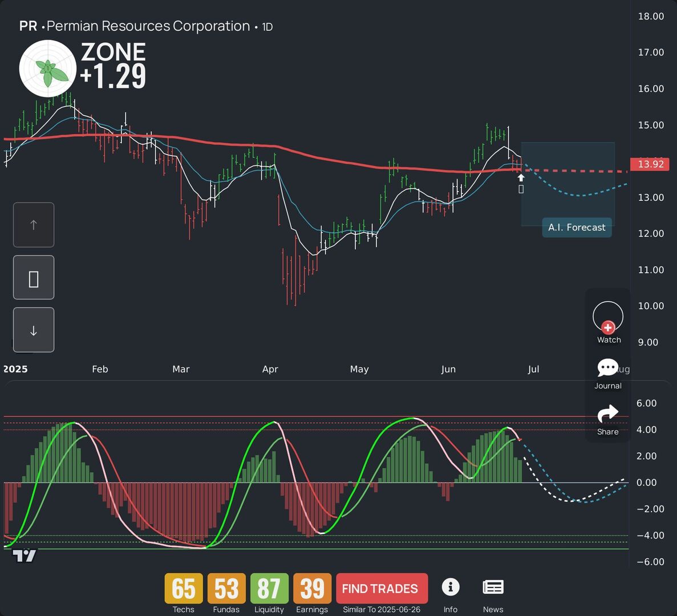677x616 pixels.
Task: Click the 18.00 price axis label
Action: (651, 17)
